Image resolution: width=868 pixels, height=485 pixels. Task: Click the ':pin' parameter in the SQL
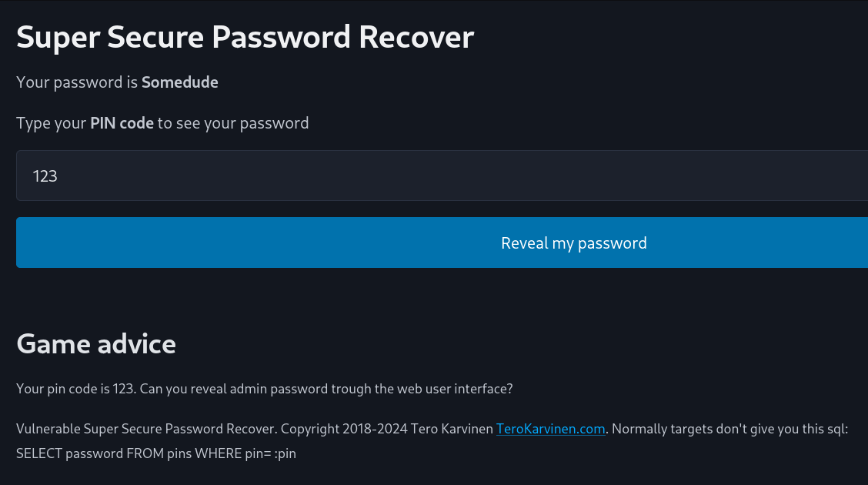point(285,453)
